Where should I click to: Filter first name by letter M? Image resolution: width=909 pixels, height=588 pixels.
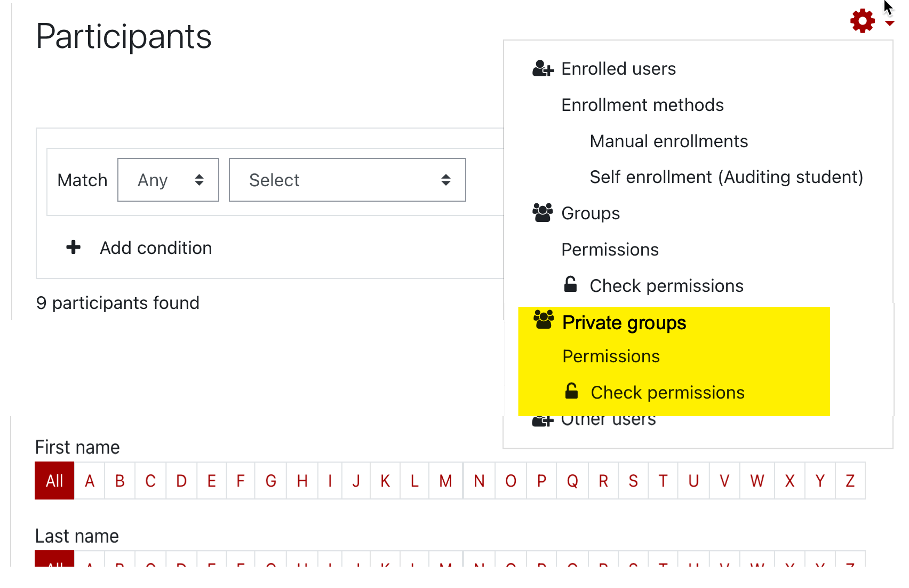(x=445, y=481)
